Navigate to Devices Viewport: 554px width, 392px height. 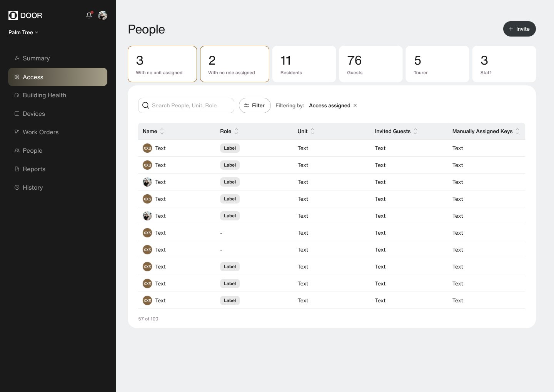coord(58,114)
